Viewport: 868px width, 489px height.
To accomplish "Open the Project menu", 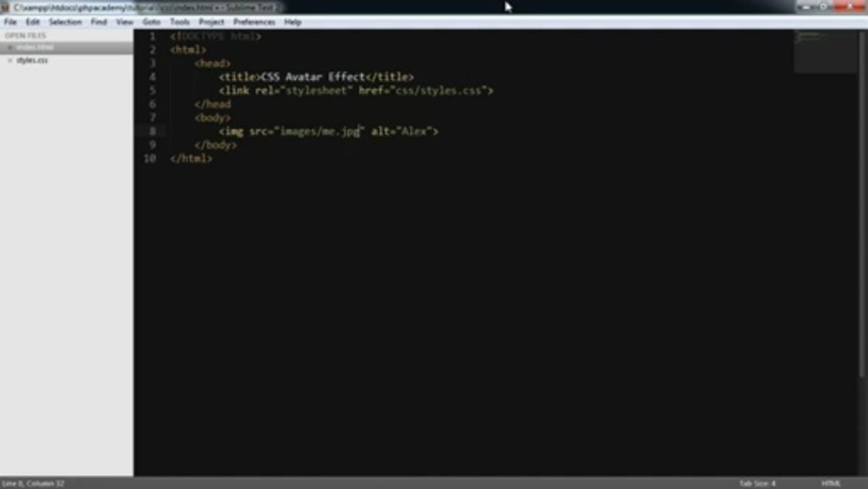I will click(x=212, y=22).
